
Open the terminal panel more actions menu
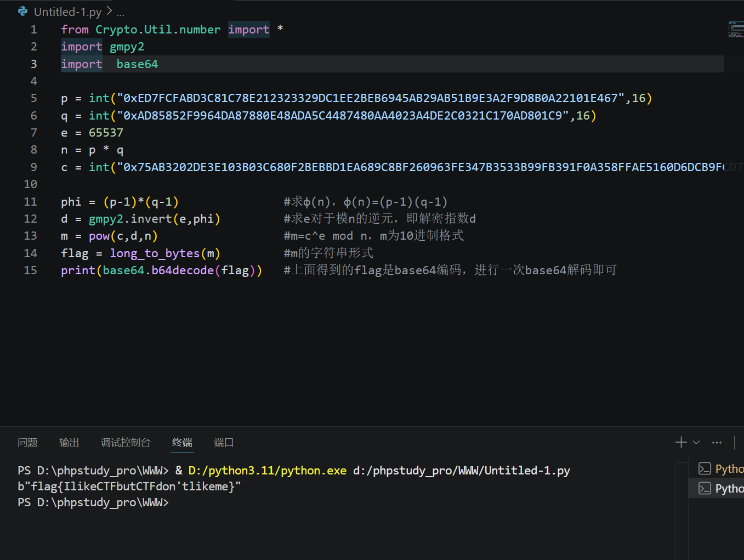717,442
